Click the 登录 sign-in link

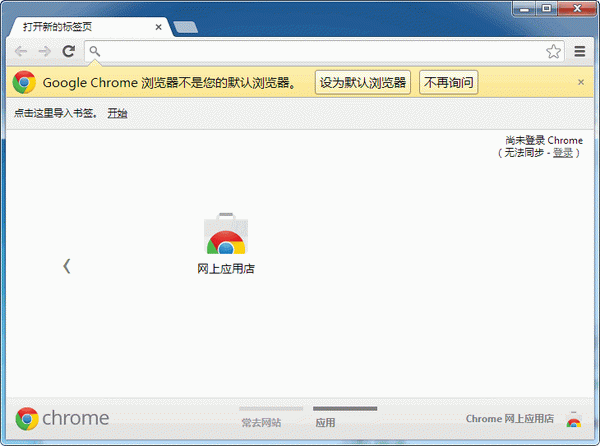pyautogui.click(x=563, y=153)
